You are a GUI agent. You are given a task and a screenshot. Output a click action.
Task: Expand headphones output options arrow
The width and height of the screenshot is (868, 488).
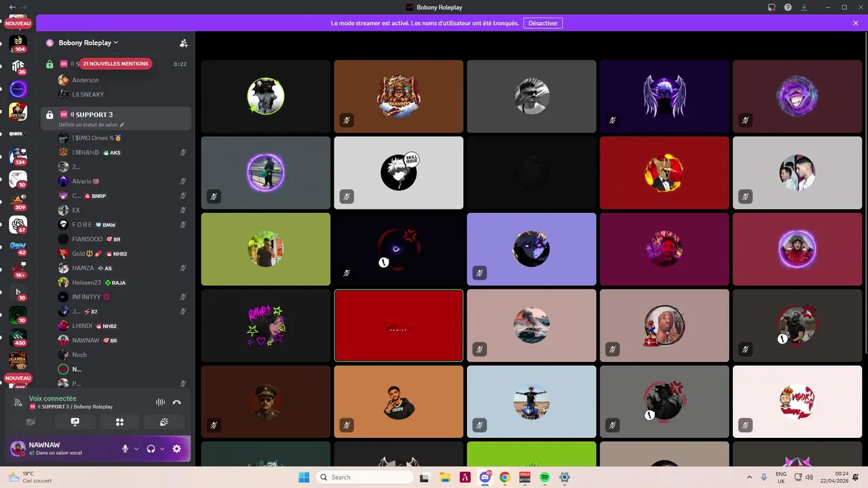(162, 449)
